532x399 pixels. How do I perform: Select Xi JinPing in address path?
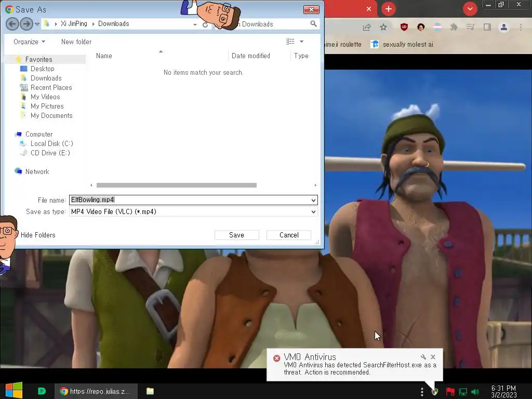[74, 24]
